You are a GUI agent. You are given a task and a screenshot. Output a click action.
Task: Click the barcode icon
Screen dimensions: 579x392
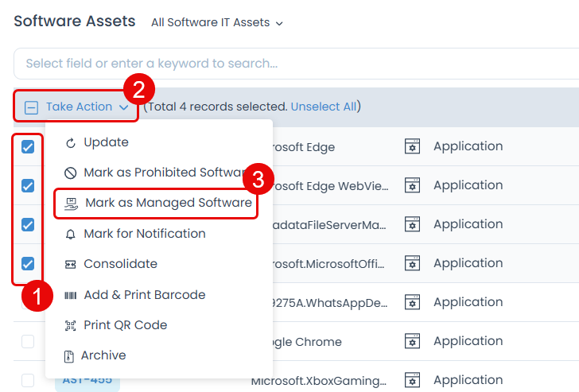pos(71,295)
